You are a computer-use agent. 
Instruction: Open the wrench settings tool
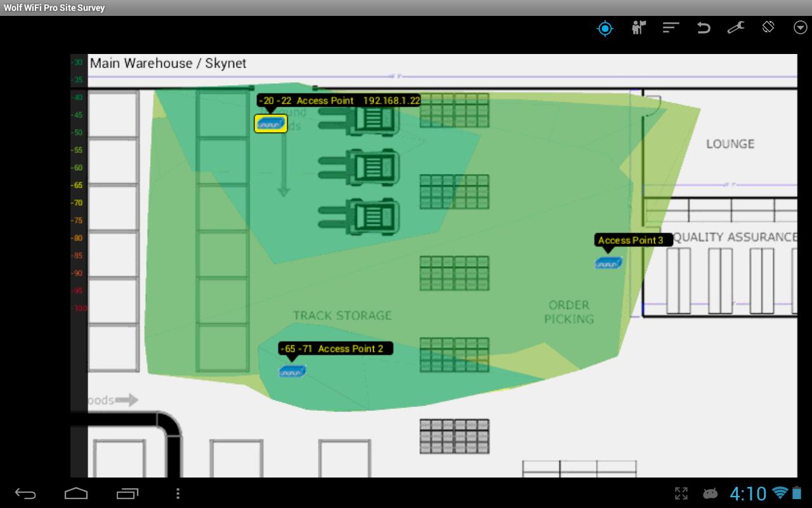(x=736, y=28)
